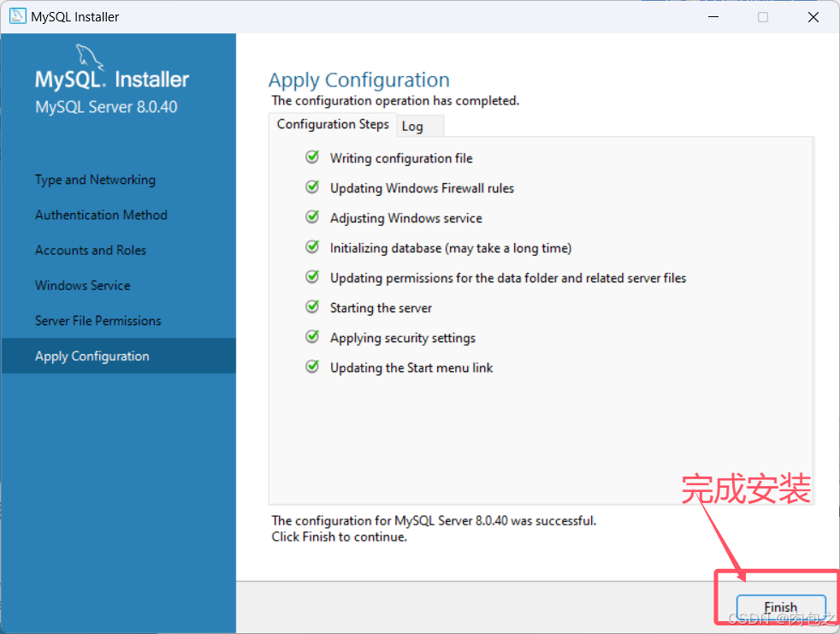Image resolution: width=840 pixels, height=634 pixels.
Task: Switch to the Log tab
Action: (420, 127)
